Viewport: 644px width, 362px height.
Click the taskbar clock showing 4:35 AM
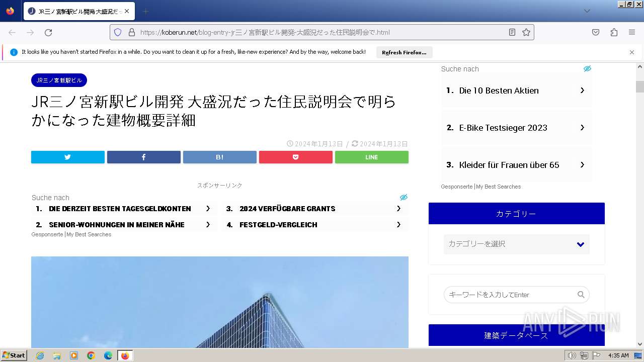point(618,355)
